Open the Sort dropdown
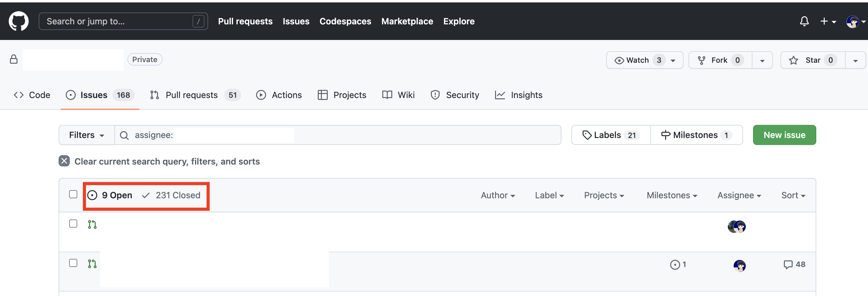The height and width of the screenshot is (296, 868). pyautogui.click(x=793, y=195)
